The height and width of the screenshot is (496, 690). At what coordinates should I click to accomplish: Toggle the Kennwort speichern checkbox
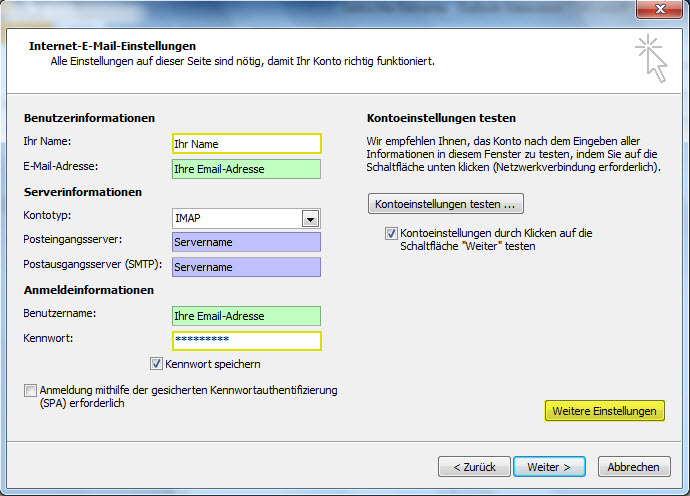point(156,364)
